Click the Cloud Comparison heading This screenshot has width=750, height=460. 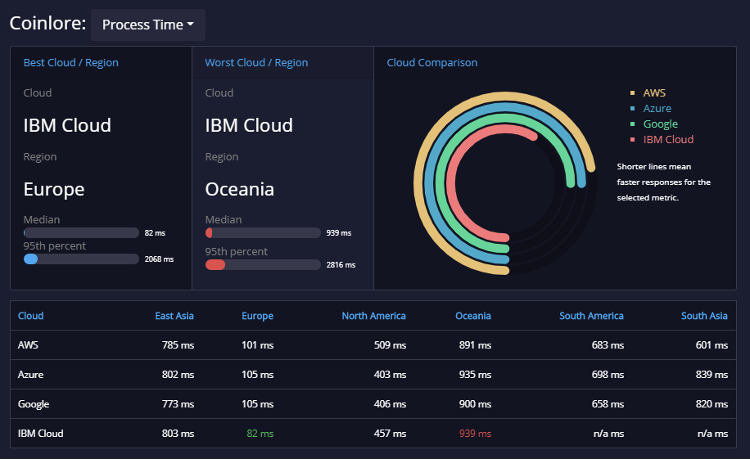pyautogui.click(x=432, y=63)
